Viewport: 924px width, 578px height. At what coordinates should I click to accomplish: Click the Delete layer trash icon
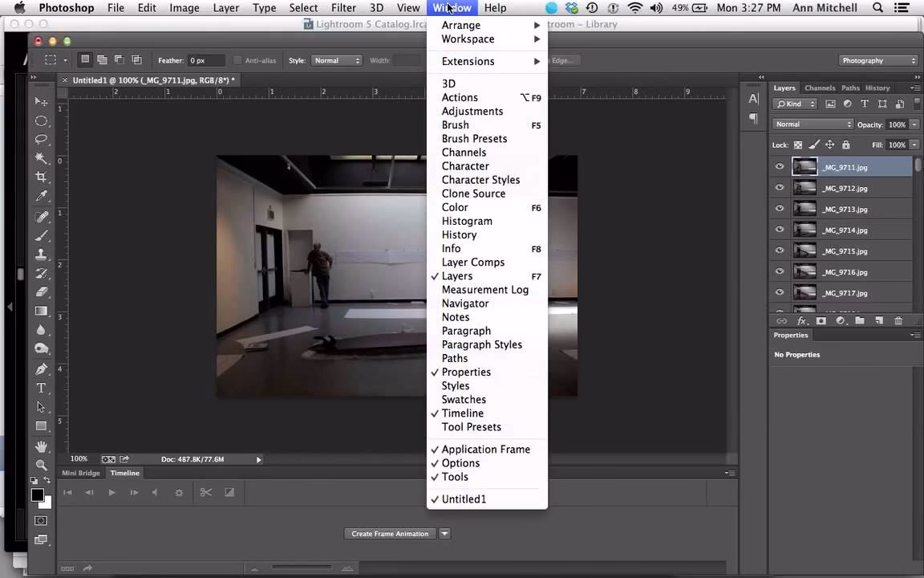tap(898, 320)
